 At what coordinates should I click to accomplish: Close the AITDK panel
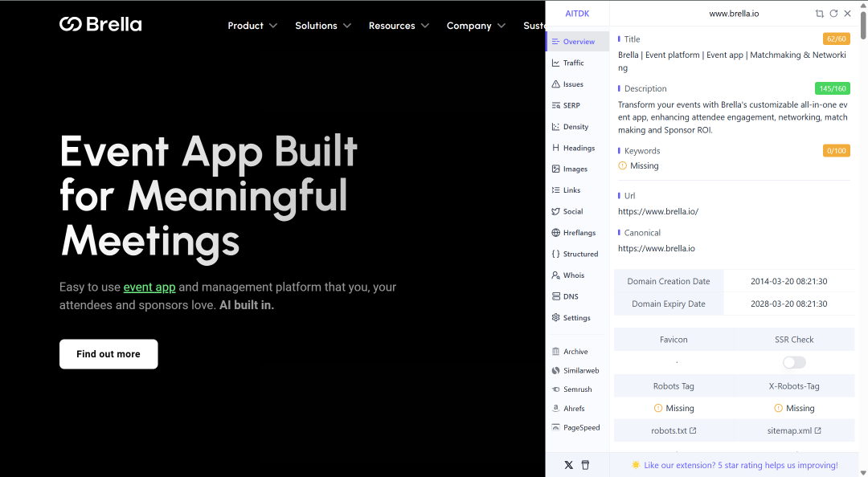click(x=848, y=14)
